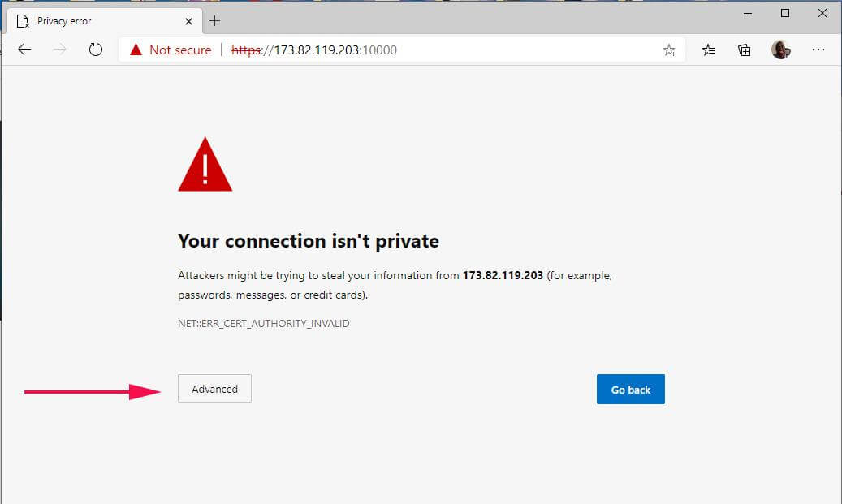Close the Privacy error tab
Image resolution: width=842 pixels, height=504 pixels.
[x=188, y=21]
